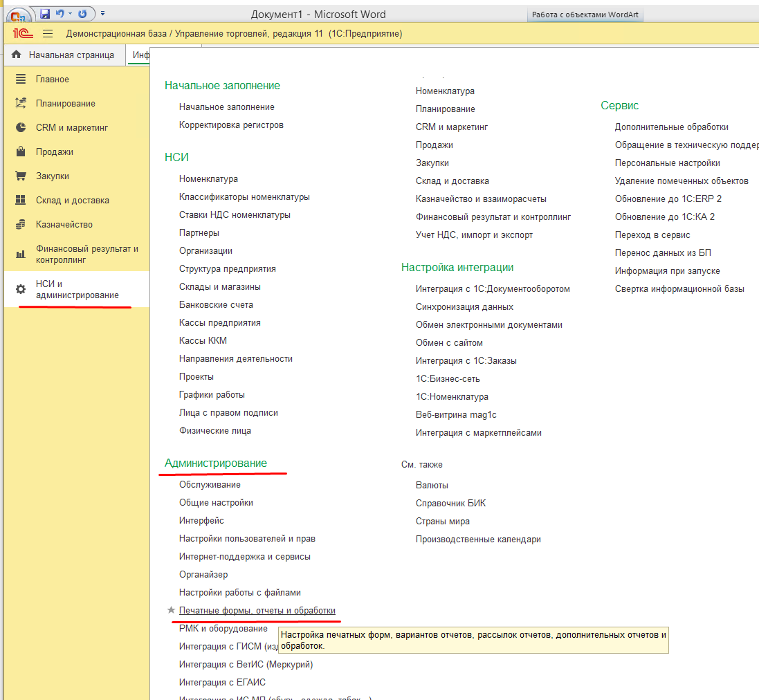Open Классификаторы номенклатуры
The image size is (759, 700).
244,197
